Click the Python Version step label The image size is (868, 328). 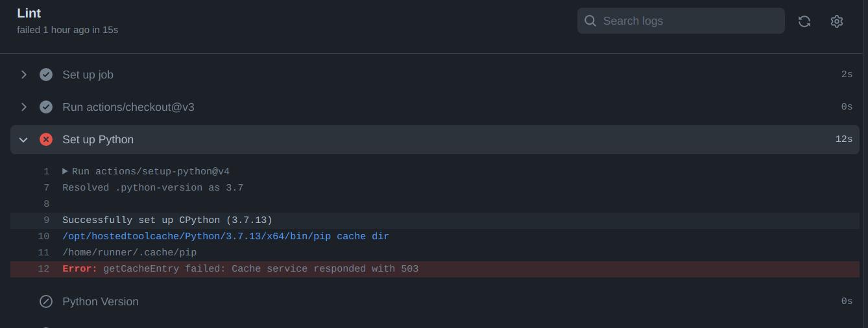[x=101, y=301]
